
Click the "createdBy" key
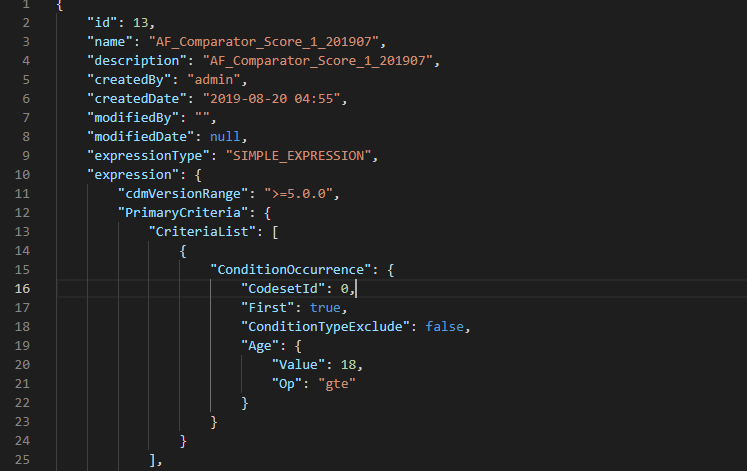click(x=129, y=80)
